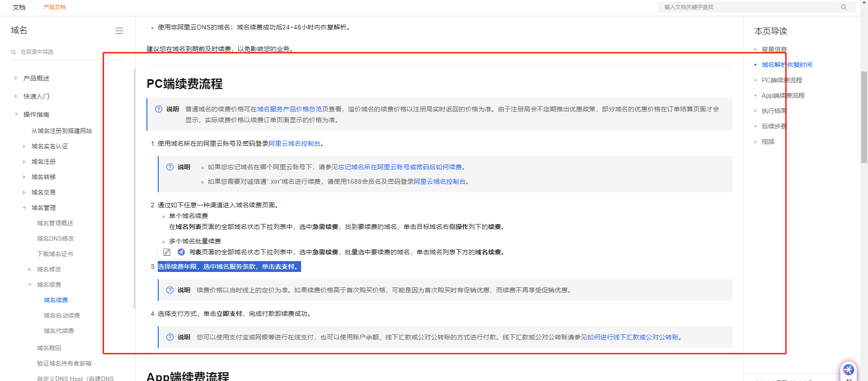Click the info icon beside 您可以使用支付宝 note

click(170, 337)
